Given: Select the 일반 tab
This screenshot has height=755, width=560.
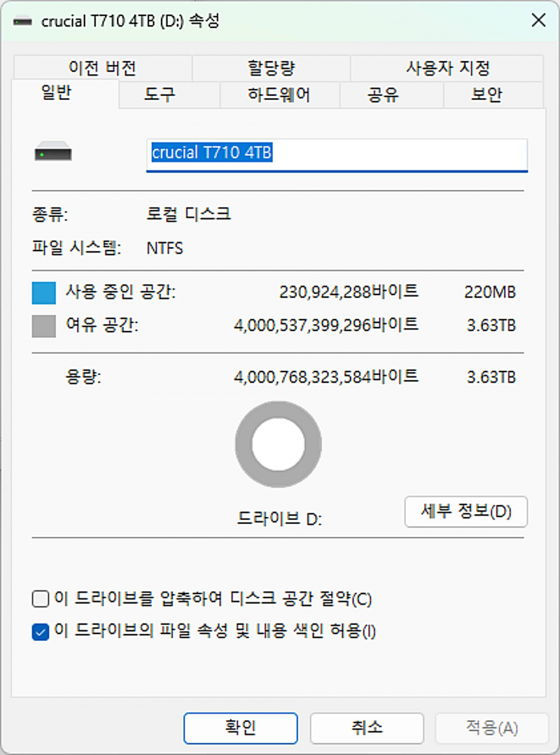Looking at the screenshot, I should pyautogui.click(x=65, y=93).
